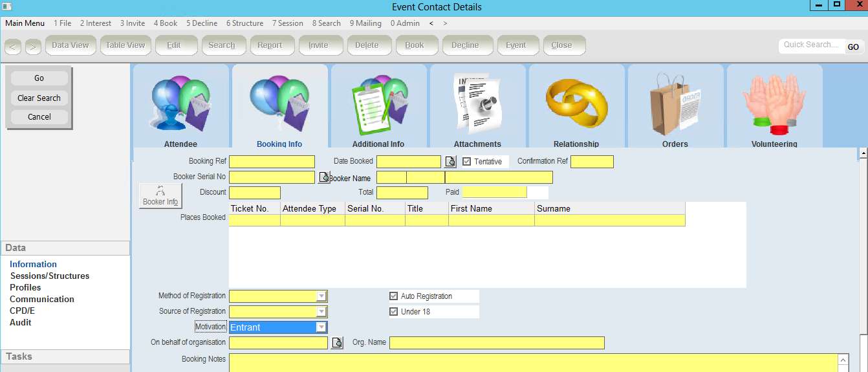Open the 9 Mailing menu

pyautogui.click(x=365, y=23)
